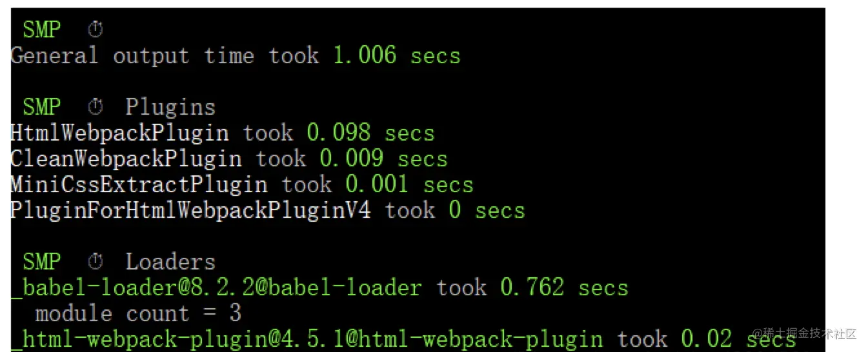The image size is (868, 352).
Task: Click the SMP label beside Plugins
Action: click(x=42, y=107)
